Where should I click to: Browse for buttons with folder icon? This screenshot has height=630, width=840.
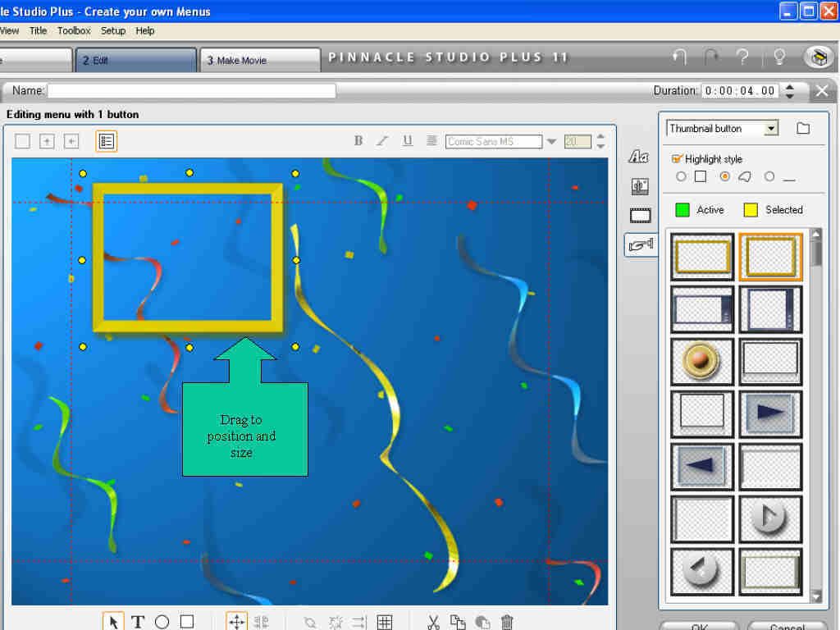tap(802, 129)
